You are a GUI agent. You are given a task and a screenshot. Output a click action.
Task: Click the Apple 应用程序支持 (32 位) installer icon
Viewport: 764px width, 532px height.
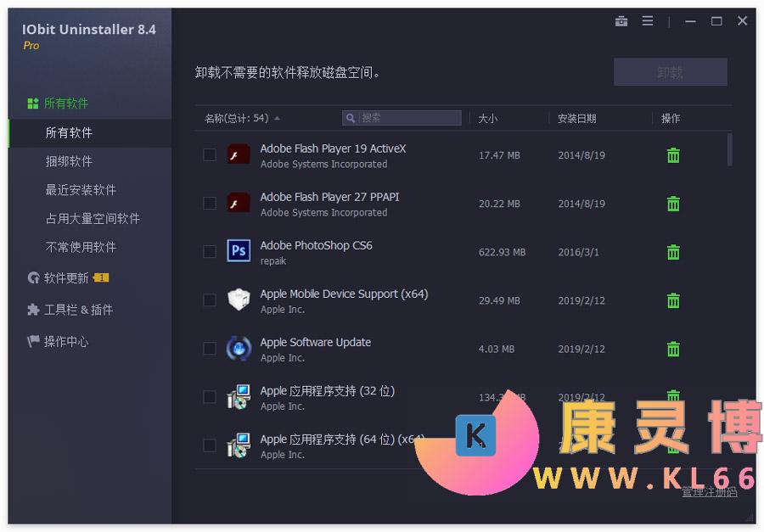[239, 396]
